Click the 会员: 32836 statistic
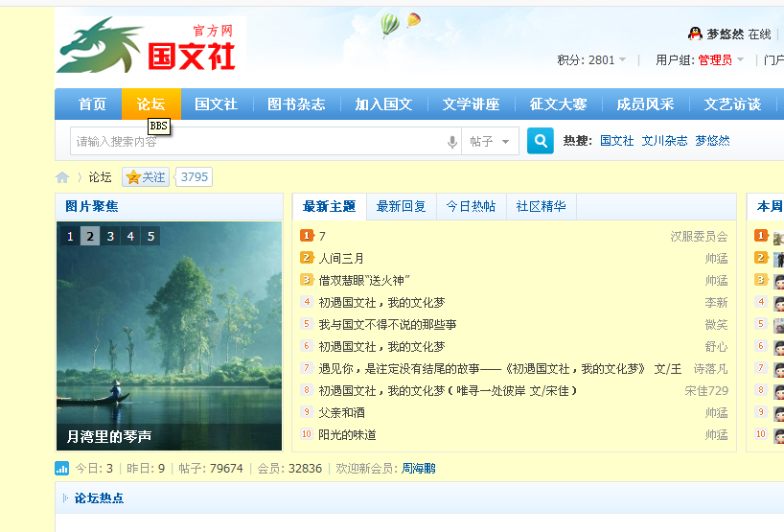 coord(289,469)
